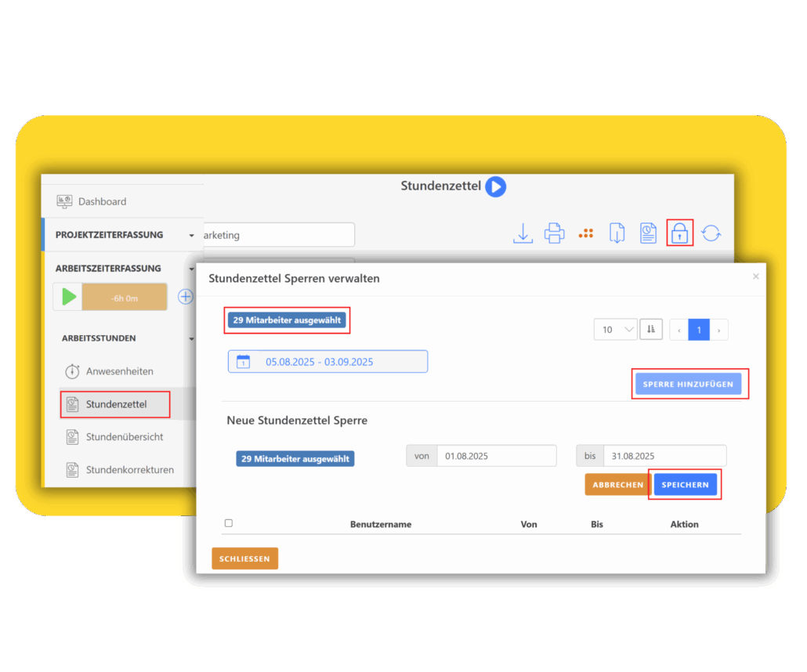Click the download icon in toolbar
This screenshot has width=807, height=672.
(523, 233)
